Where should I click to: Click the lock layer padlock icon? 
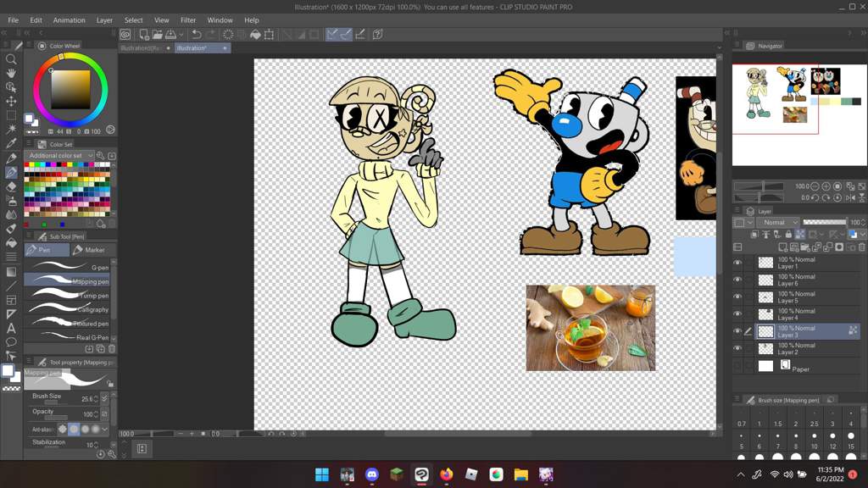788,235
